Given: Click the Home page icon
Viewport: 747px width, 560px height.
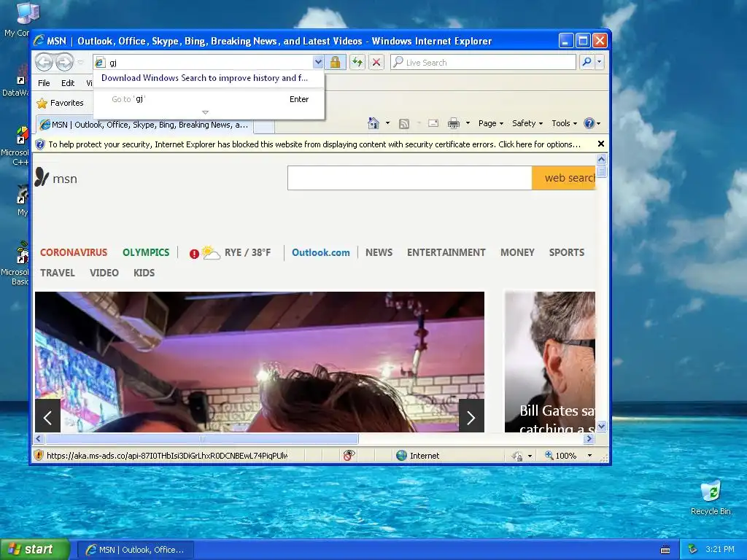Looking at the screenshot, I should (373, 123).
